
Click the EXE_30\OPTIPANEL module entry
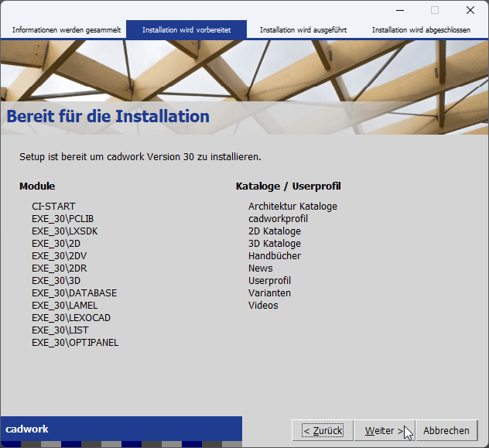pos(75,343)
